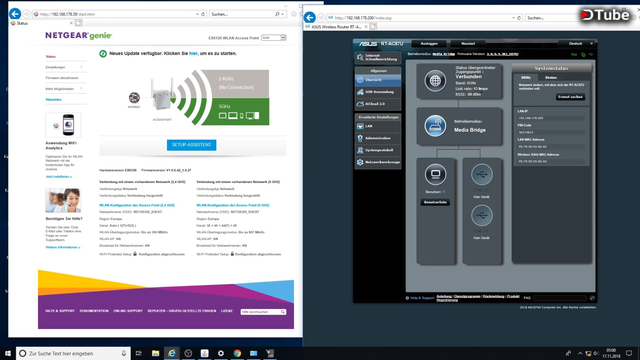Refresh the Netgear page via address bar
Viewport: 640px width, 360px height.
tap(203, 14)
